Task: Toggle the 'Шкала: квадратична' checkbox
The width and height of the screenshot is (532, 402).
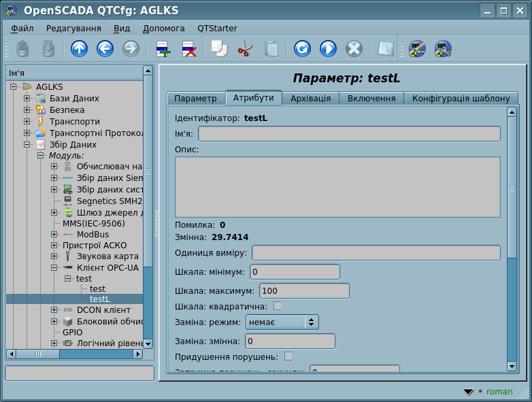Action: click(278, 306)
